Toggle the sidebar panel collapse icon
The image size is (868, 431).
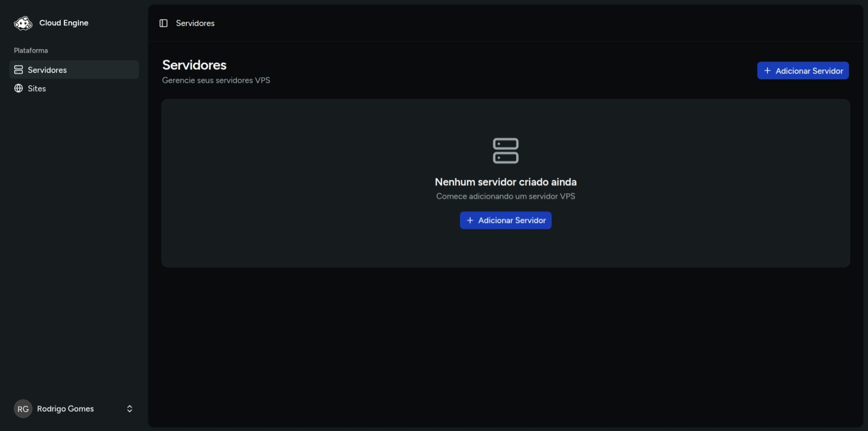pos(163,23)
